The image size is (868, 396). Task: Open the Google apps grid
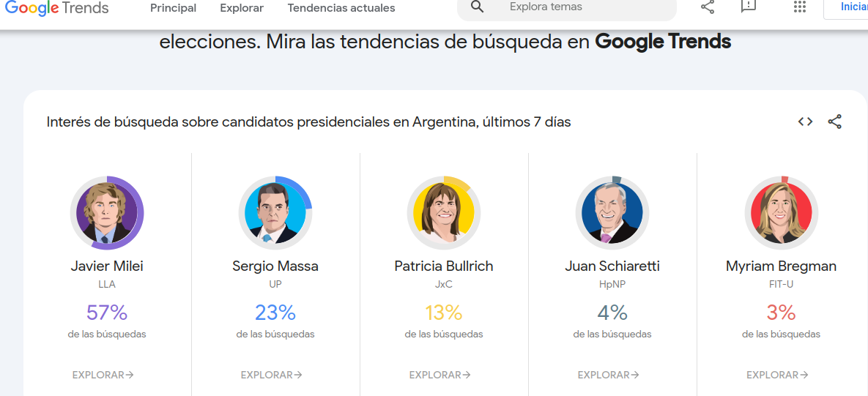pyautogui.click(x=800, y=7)
